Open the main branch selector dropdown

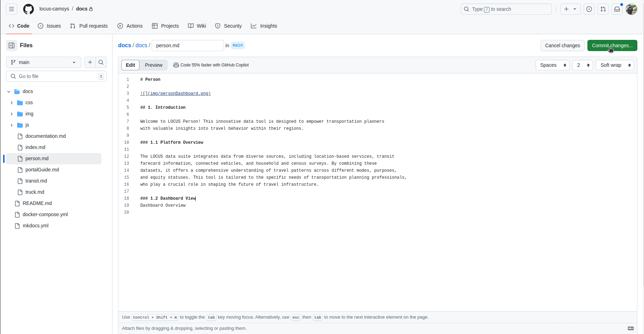pos(44,62)
